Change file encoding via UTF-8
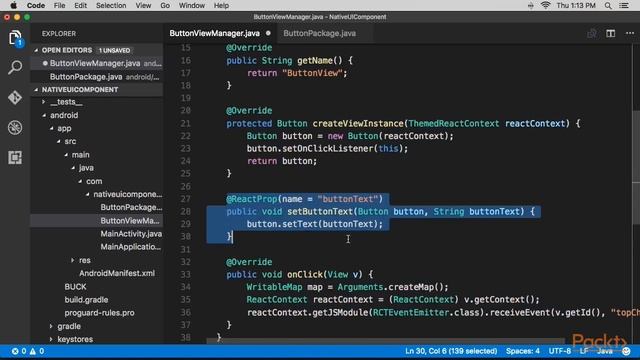The height and width of the screenshot is (360, 640). [x=560, y=351]
